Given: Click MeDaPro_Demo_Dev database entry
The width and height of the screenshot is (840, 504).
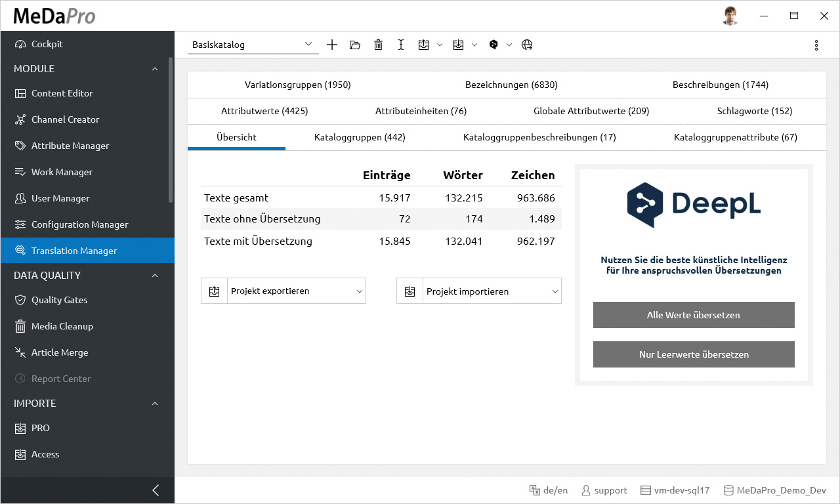Looking at the screenshot, I should pyautogui.click(x=774, y=490).
